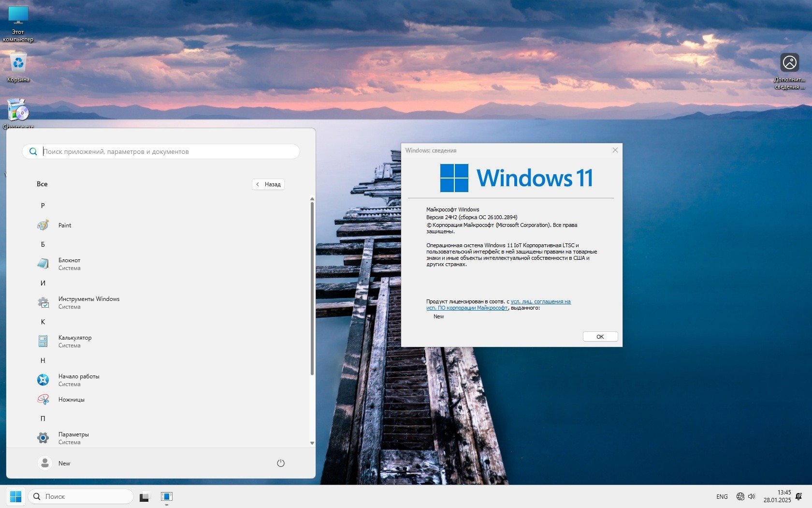Open Инструменты Windows entry
812x508 pixels.
click(x=88, y=302)
